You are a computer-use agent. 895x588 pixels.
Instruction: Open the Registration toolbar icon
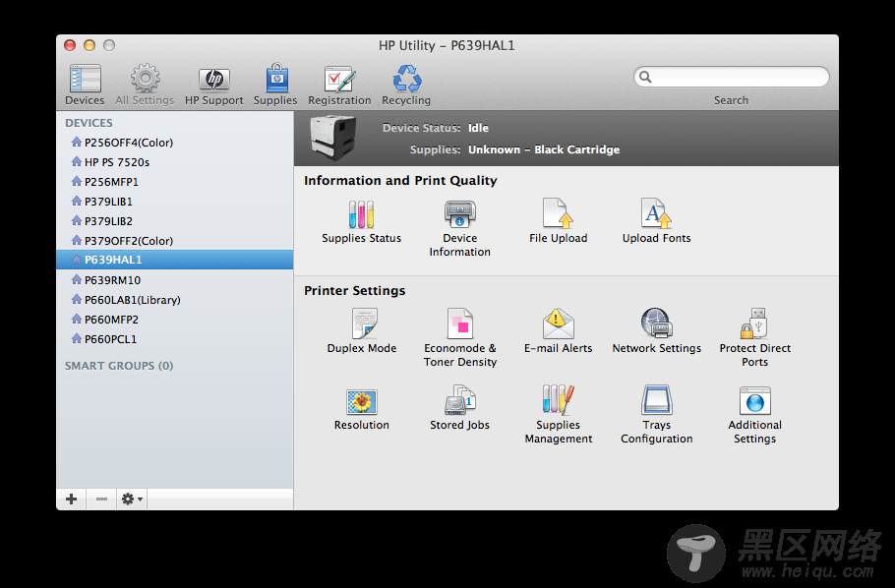(x=339, y=85)
